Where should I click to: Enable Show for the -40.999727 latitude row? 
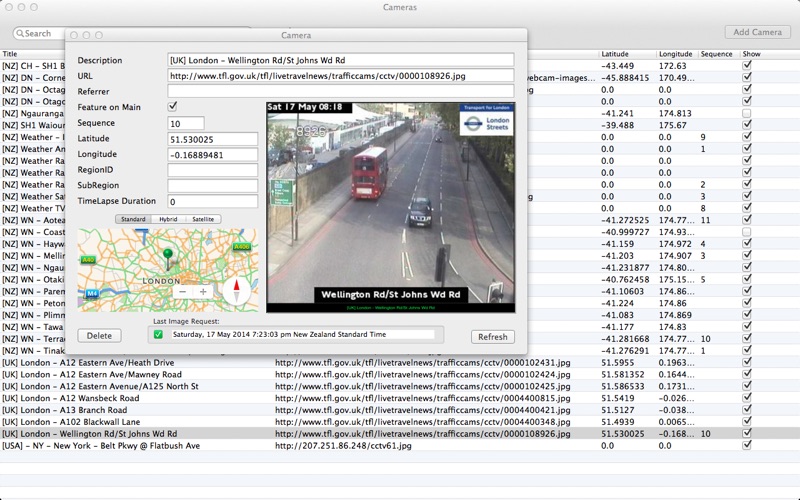[x=747, y=232]
